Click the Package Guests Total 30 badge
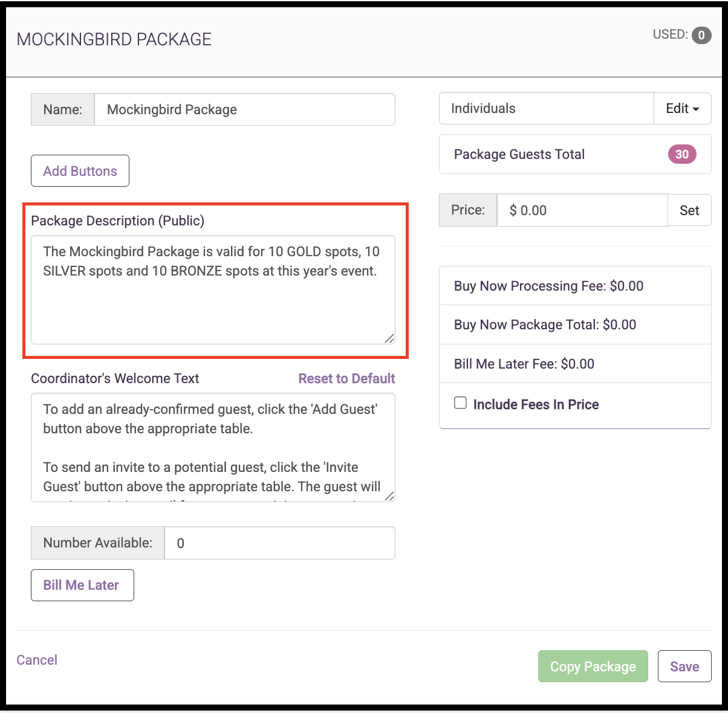This screenshot has width=728, height=713. 682,154
